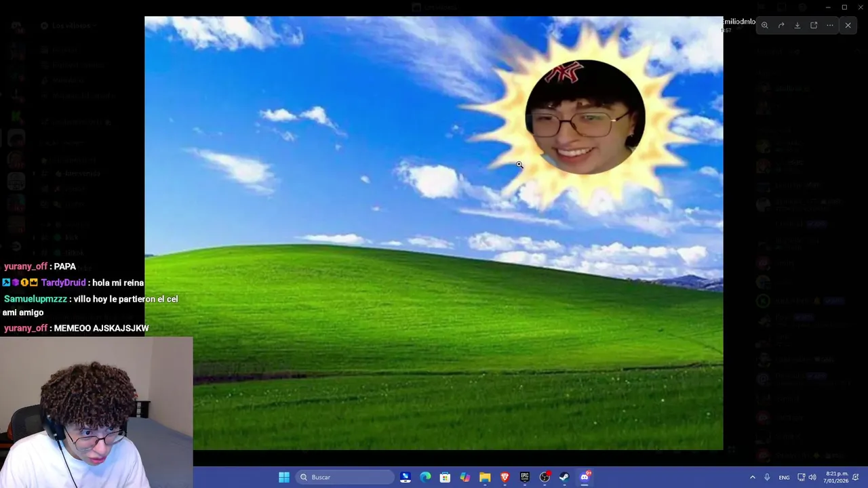Open the blue app next to the Buscar box

point(406,477)
